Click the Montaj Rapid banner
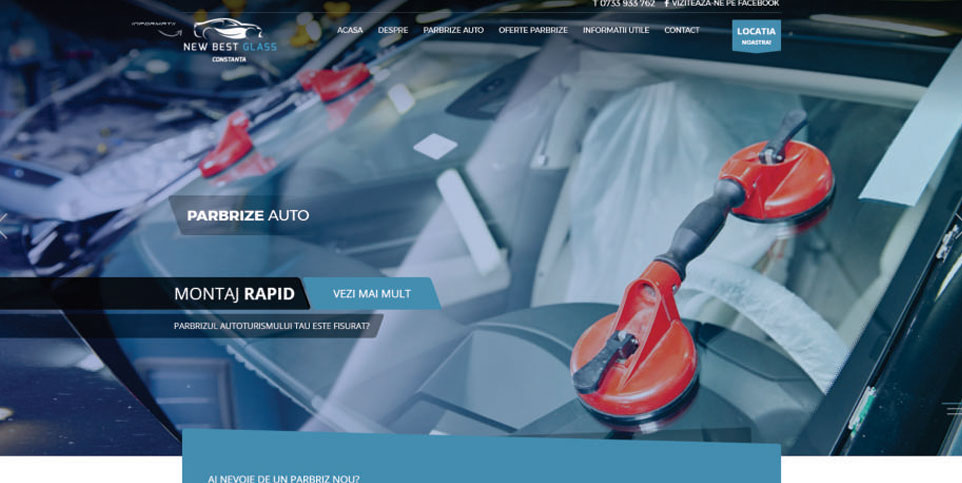The image size is (962, 483). 234,294
